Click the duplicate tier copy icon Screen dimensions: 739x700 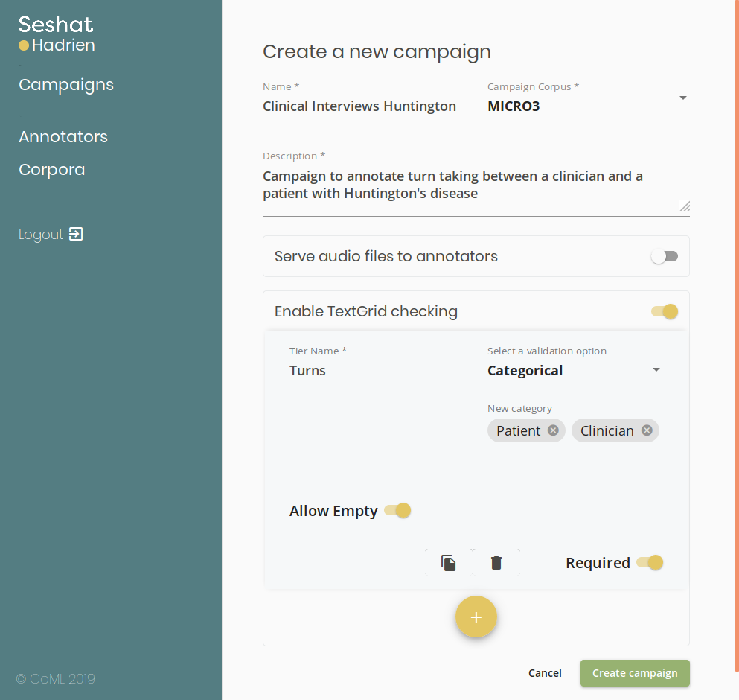tap(448, 563)
